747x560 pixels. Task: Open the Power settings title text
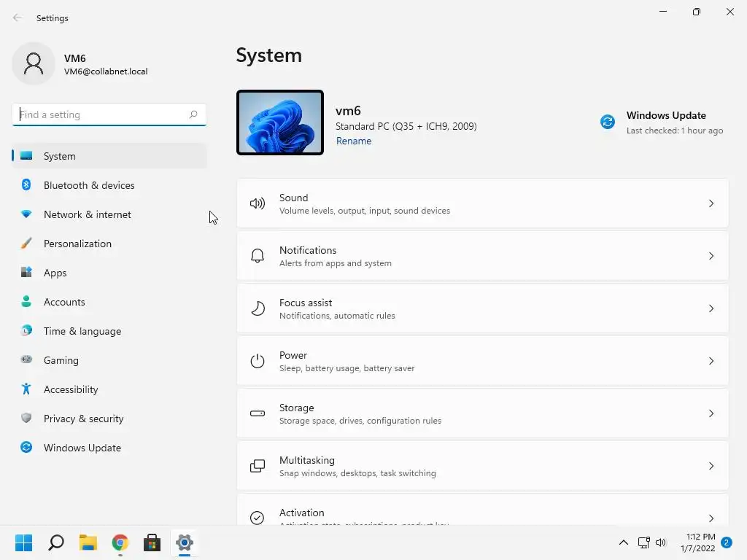[293, 355]
